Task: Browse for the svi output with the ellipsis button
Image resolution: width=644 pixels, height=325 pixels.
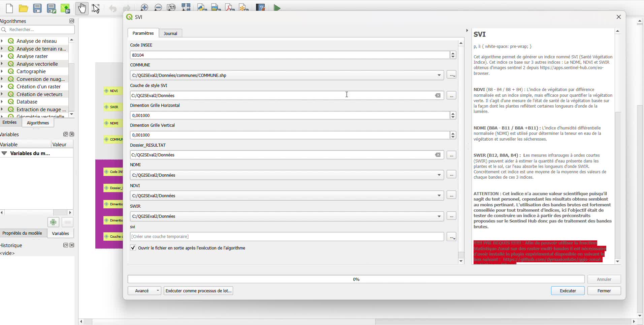Action: pos(451,237)
